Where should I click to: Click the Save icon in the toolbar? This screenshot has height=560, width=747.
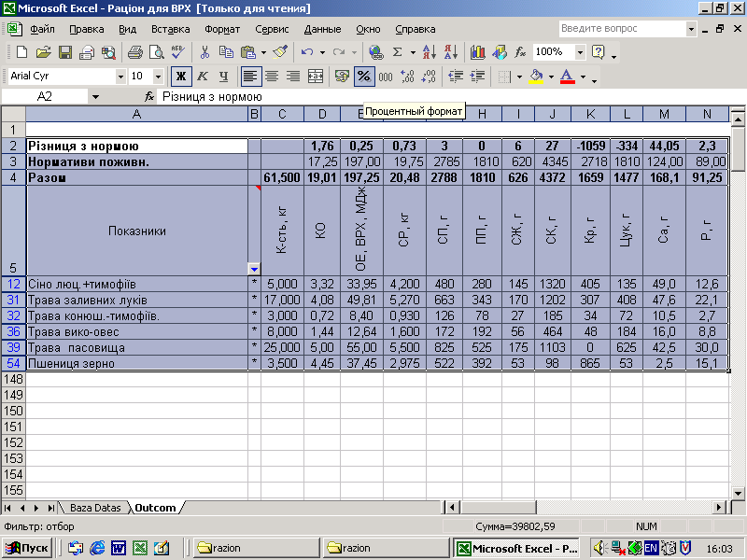66,52
